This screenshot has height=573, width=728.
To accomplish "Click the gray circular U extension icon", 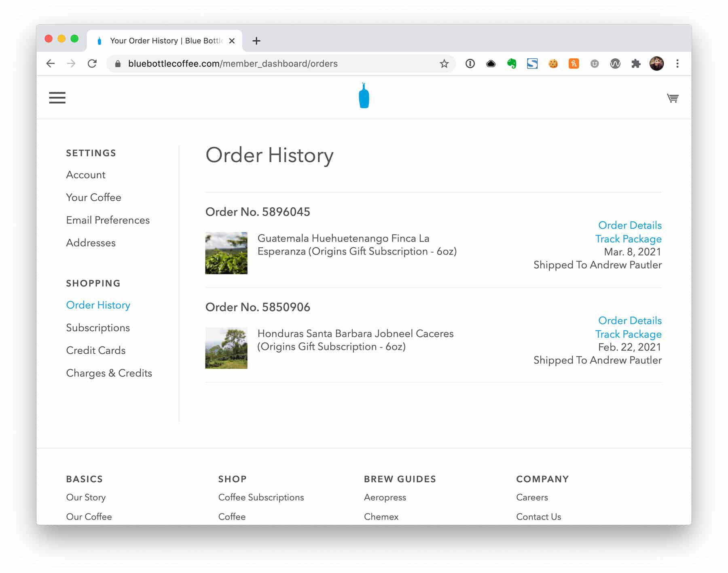I will click(x=594, y=64).
